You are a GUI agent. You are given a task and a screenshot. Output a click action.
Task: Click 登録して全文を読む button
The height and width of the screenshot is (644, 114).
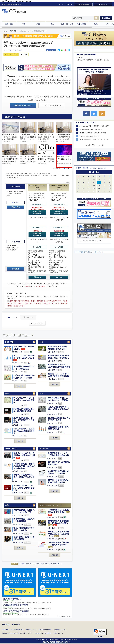23,105
